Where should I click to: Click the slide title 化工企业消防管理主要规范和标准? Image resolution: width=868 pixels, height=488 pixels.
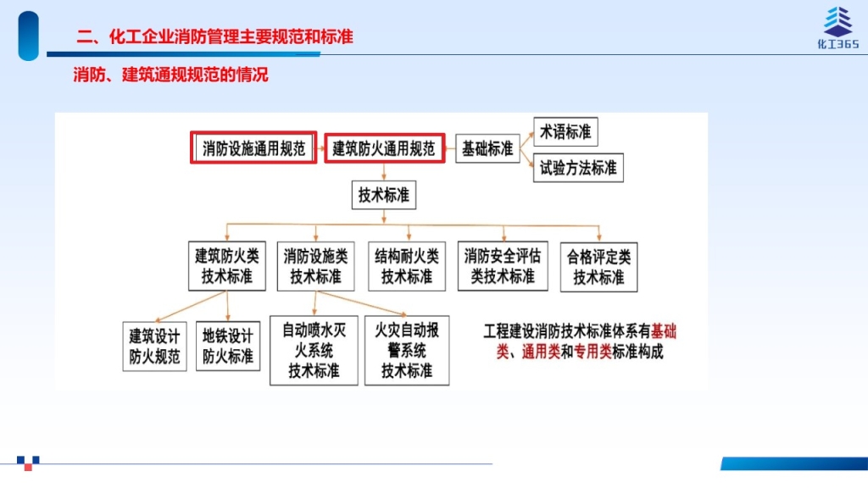(231, 37)
